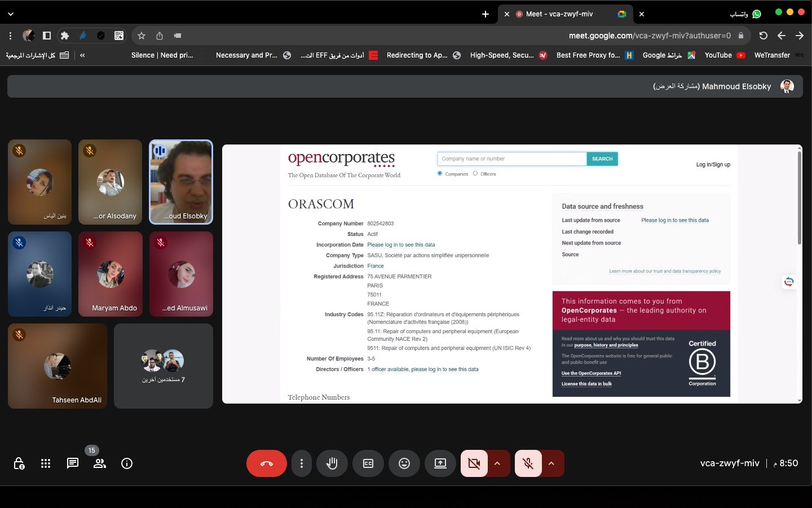The image size is (812, 508).
Task: Open Redirecting to Ap... bookmark
Action: pos(423,55)
